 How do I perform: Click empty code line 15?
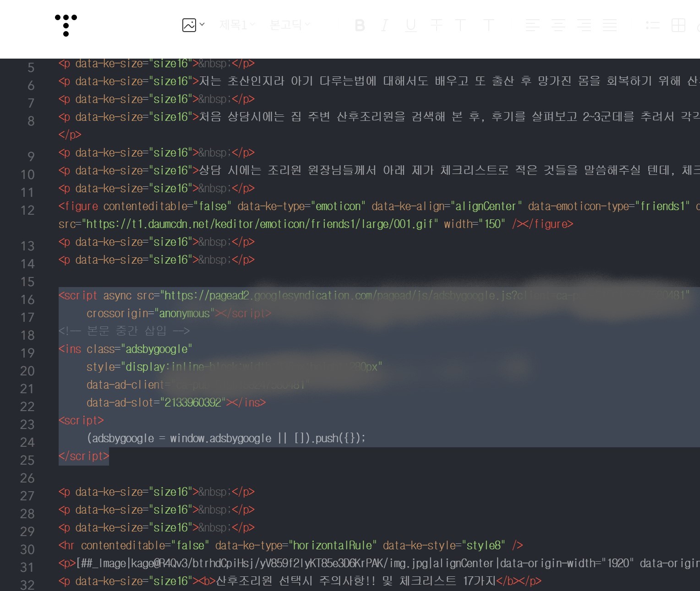[379, 278]
